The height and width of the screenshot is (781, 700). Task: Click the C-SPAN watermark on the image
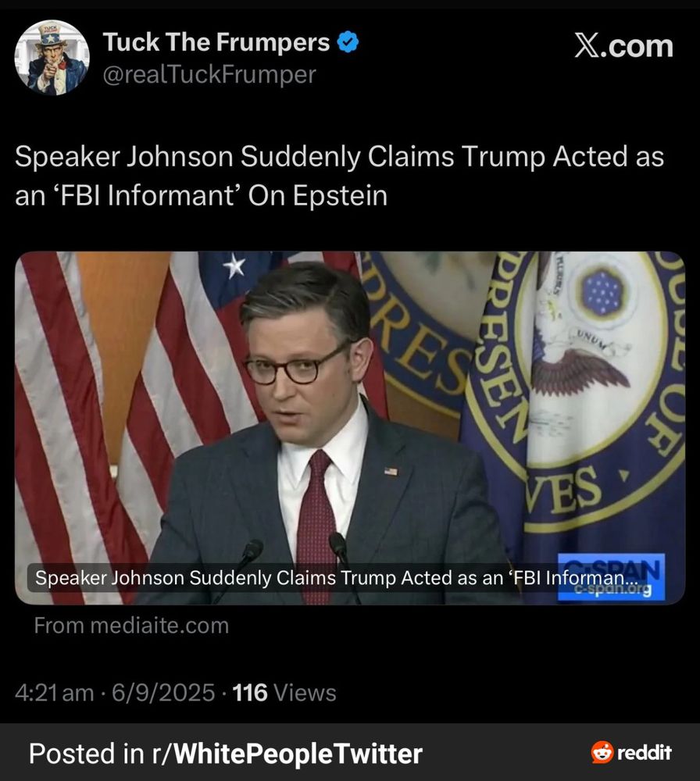click(x=611, y=577)
